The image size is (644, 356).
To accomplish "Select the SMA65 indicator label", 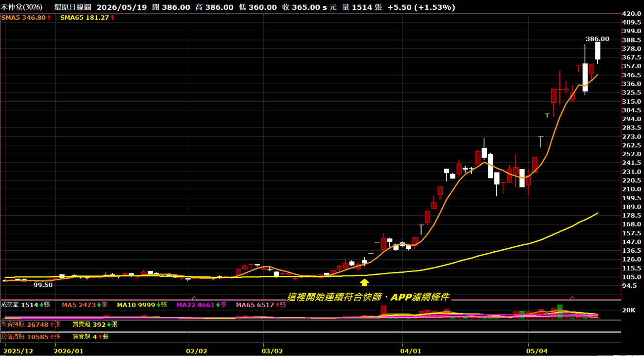I will (x=85, y=17).
